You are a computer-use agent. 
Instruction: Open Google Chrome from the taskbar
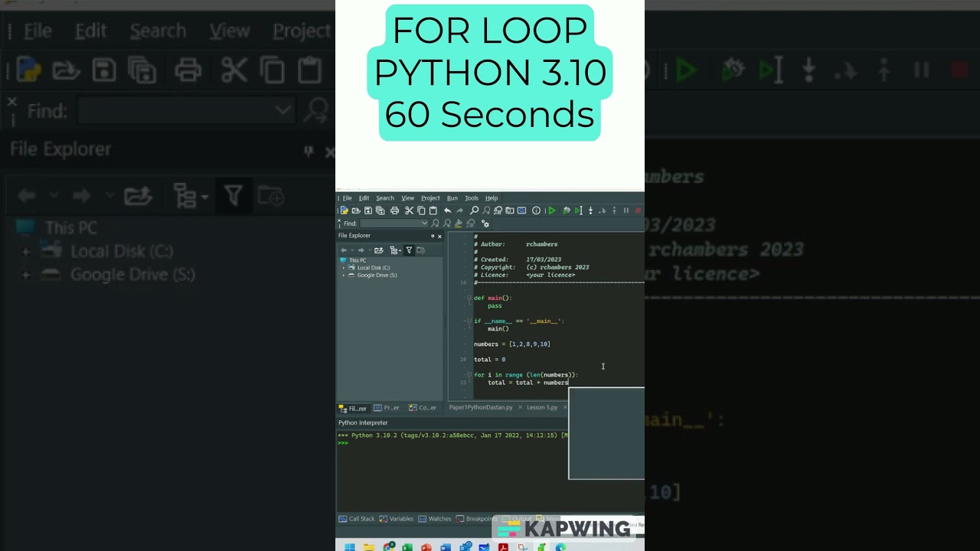click(x=388, y=546)
